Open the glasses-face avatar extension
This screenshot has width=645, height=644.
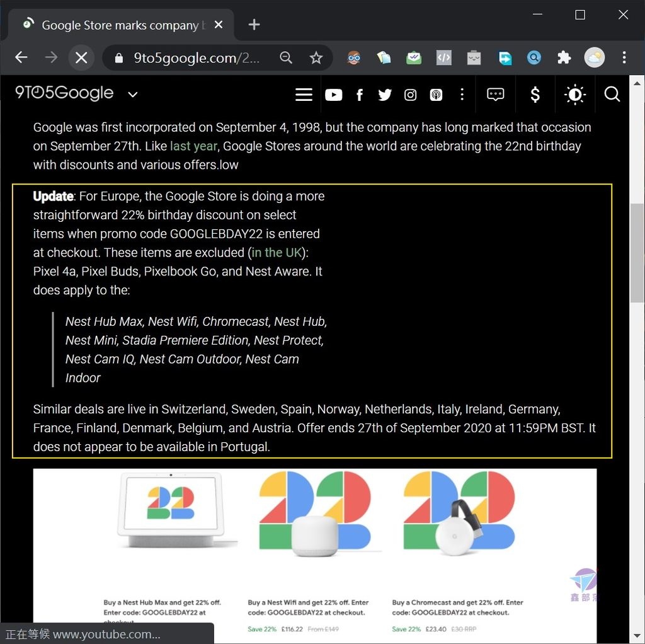(x=354, y=57)
